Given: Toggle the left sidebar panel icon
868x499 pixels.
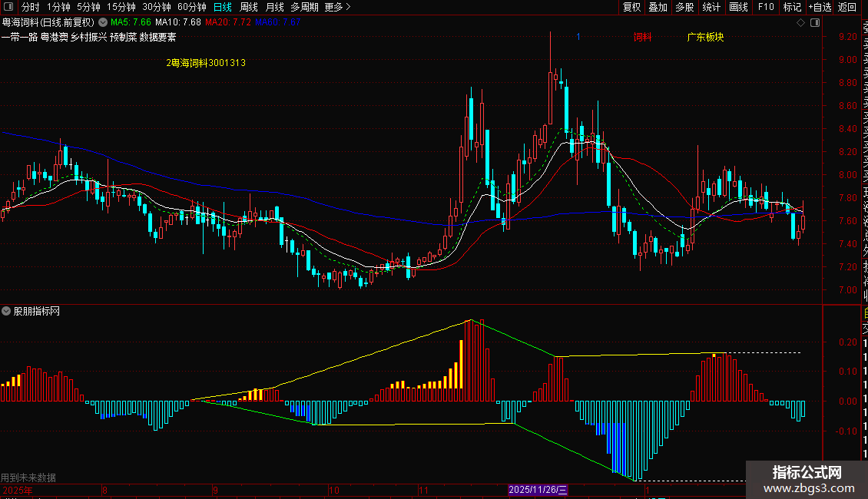Looking at the screenshot, I should [x=8, y=7].
